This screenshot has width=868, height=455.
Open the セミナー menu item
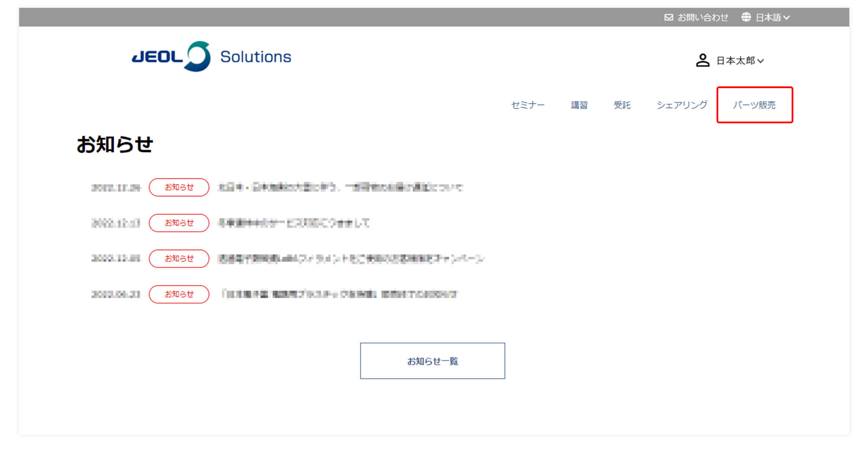point(527,105)
